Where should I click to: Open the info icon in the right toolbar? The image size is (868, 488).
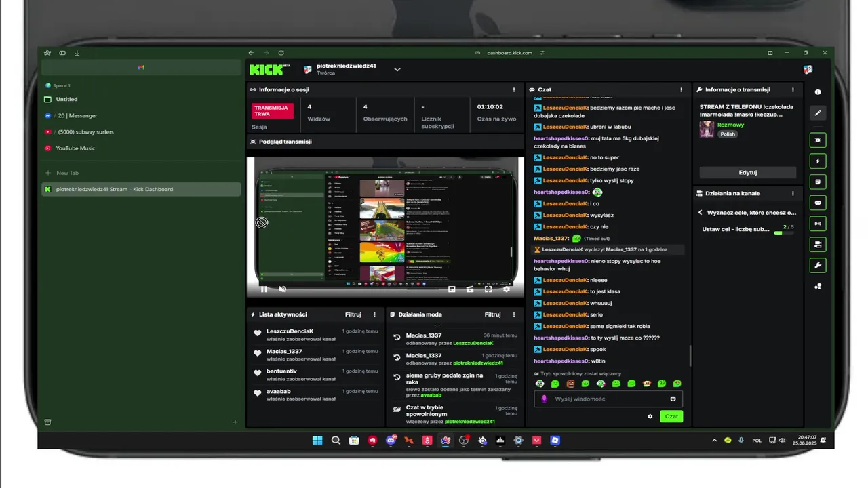tap(818, 92)
